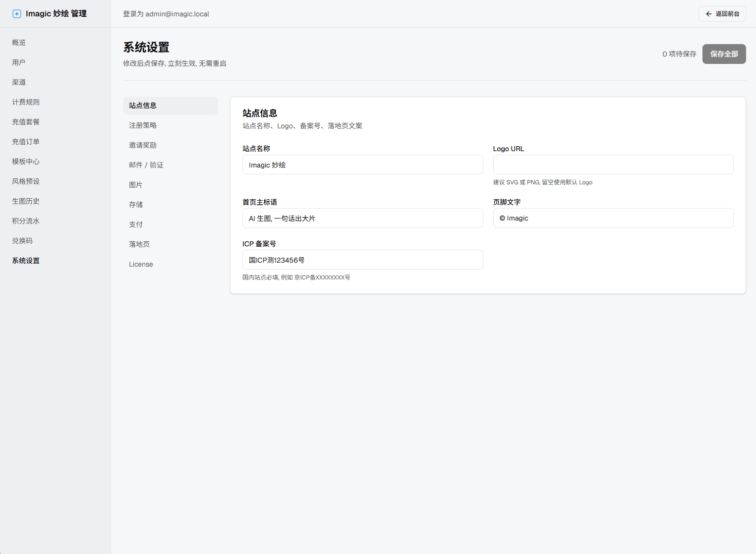Select the 图片 settings tab

[171, 185]
